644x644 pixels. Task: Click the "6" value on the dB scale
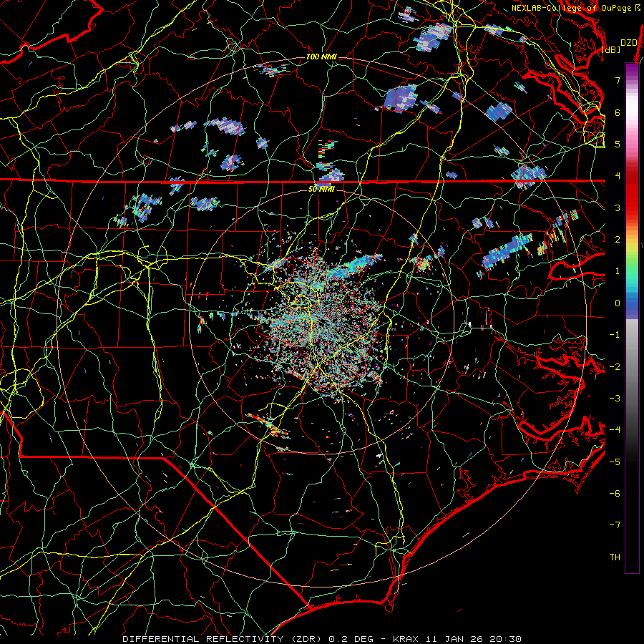click(x=618, y=112)
